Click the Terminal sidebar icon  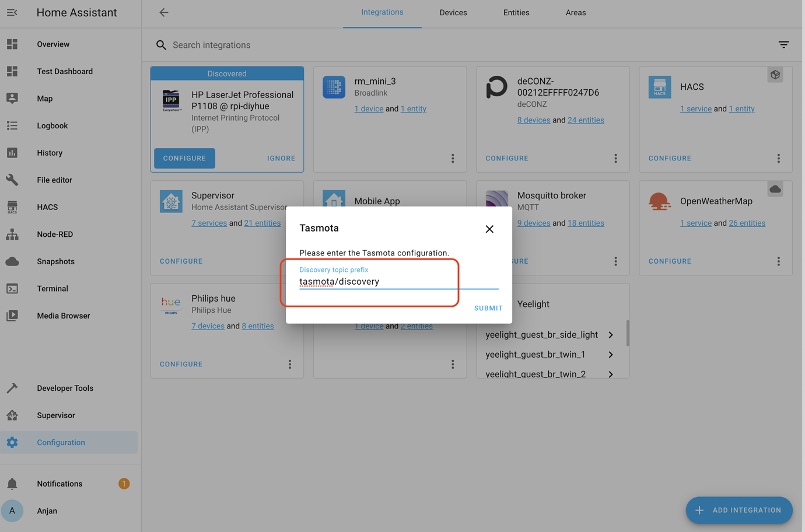point(12,288)
